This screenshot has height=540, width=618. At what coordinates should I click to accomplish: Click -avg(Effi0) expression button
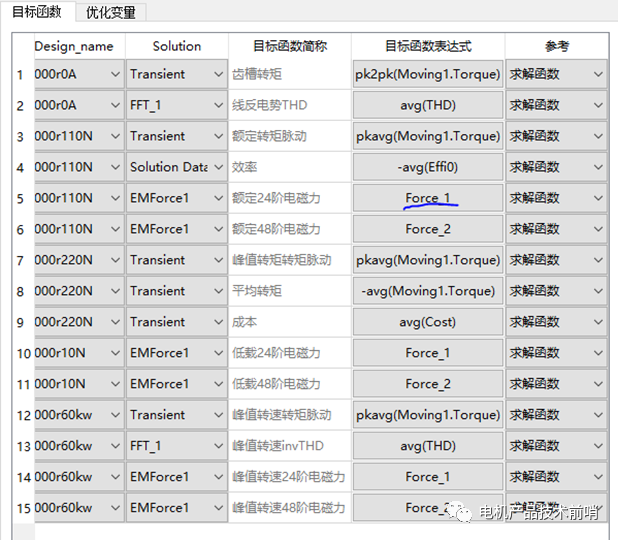pyautogui.click(x=428, y=167)
